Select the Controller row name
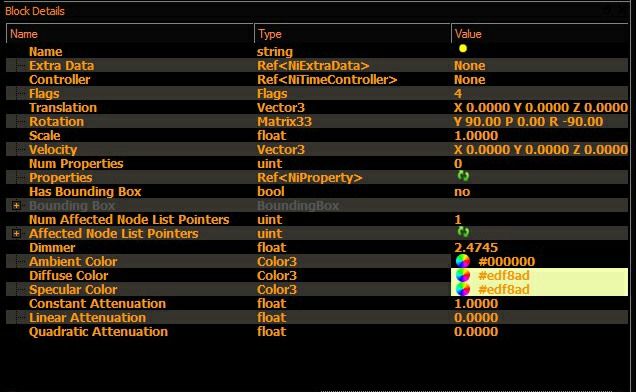The height and width of the screenshot is (392, 636). [59, 80]
